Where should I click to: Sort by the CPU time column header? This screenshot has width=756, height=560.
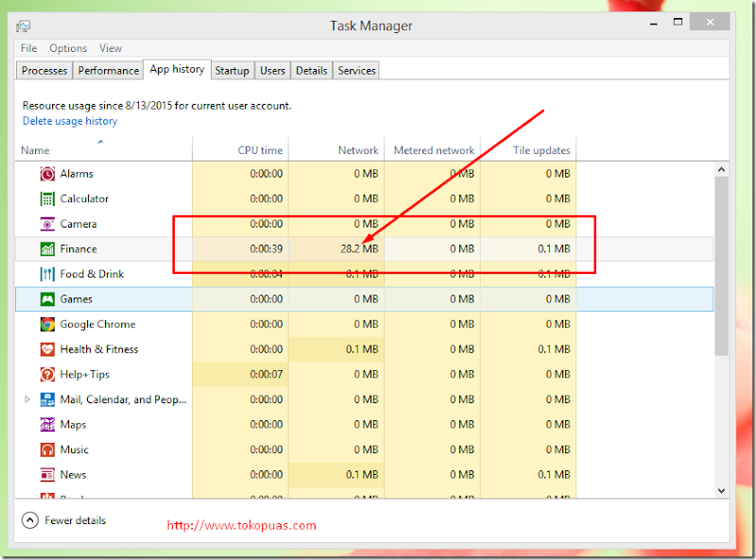[x=240, y=149]
